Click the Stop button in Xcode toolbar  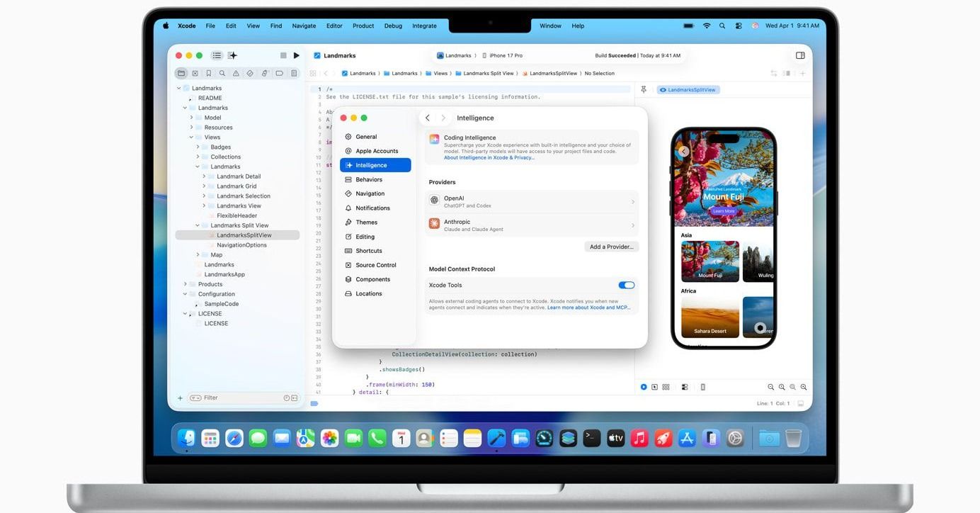pos(283,55)
